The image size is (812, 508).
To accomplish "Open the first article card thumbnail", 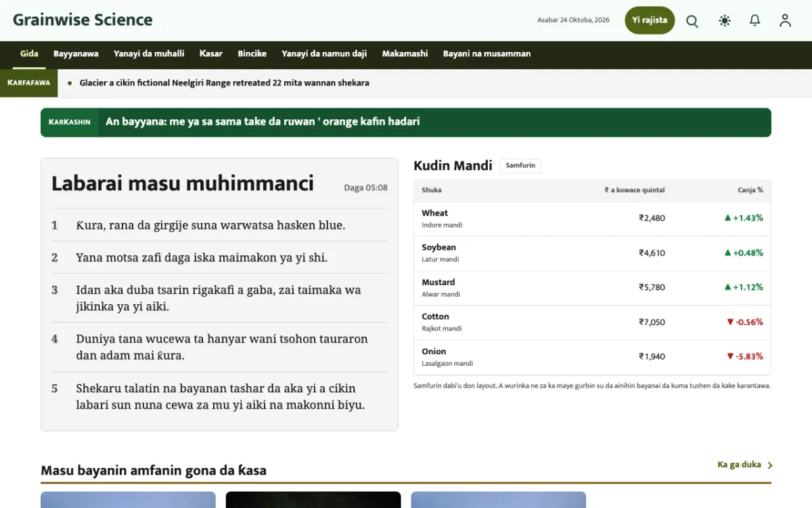I will [128, 500].
